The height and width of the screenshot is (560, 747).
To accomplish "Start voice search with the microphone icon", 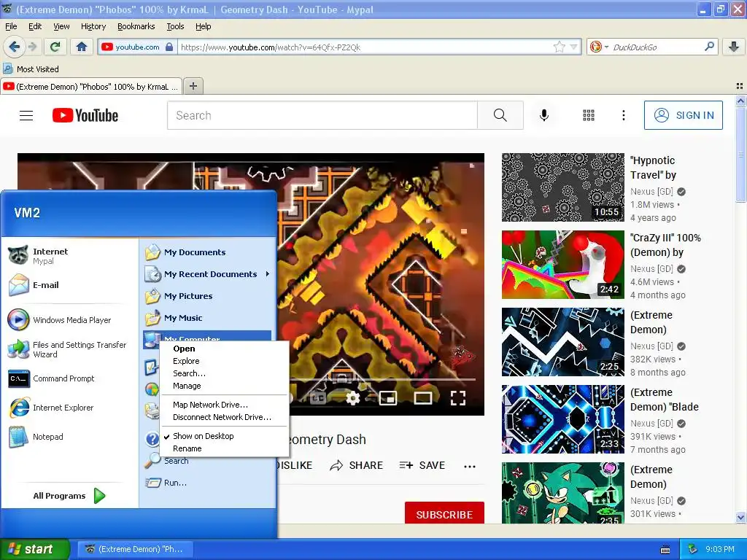I will point(544,115).
